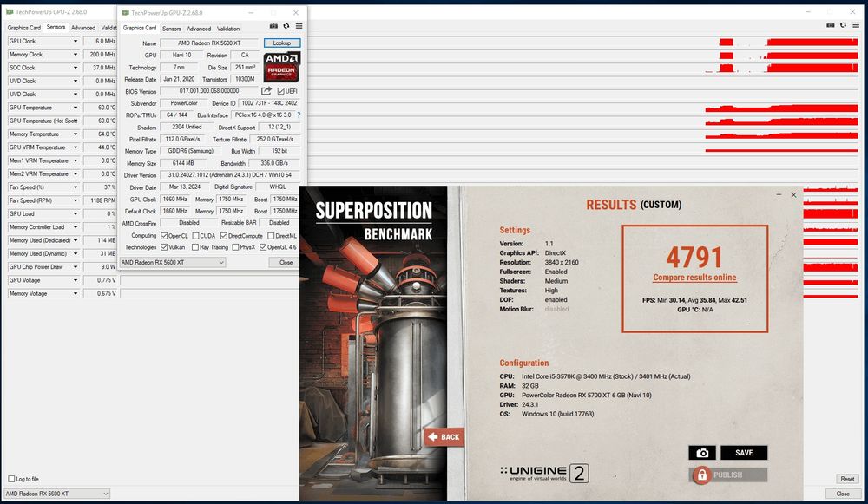Open the GPU Load sensor dropdown arrow

[x=76, y=213]
